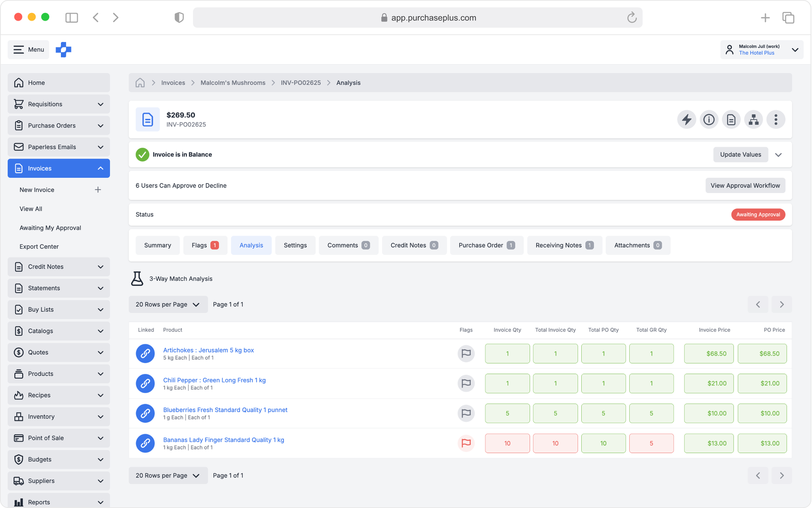This screenshot has height=508, width=812.
Task: Click the link icon for Bananas row
Action: (145, 443)
